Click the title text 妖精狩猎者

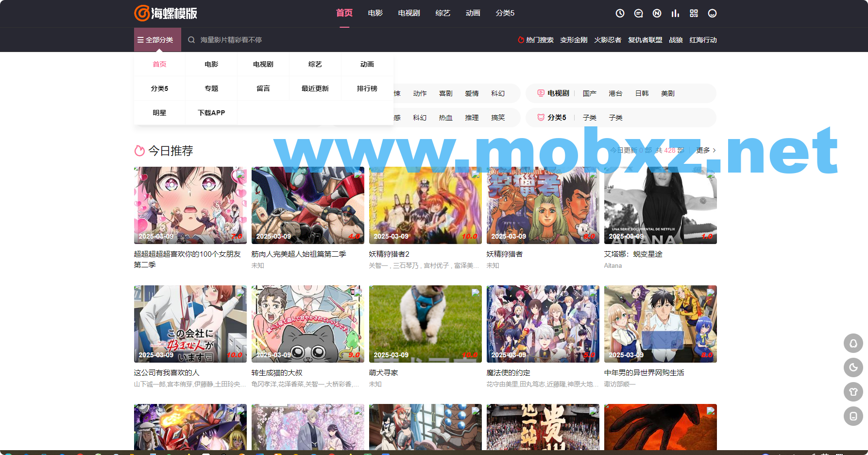[505, 254]
